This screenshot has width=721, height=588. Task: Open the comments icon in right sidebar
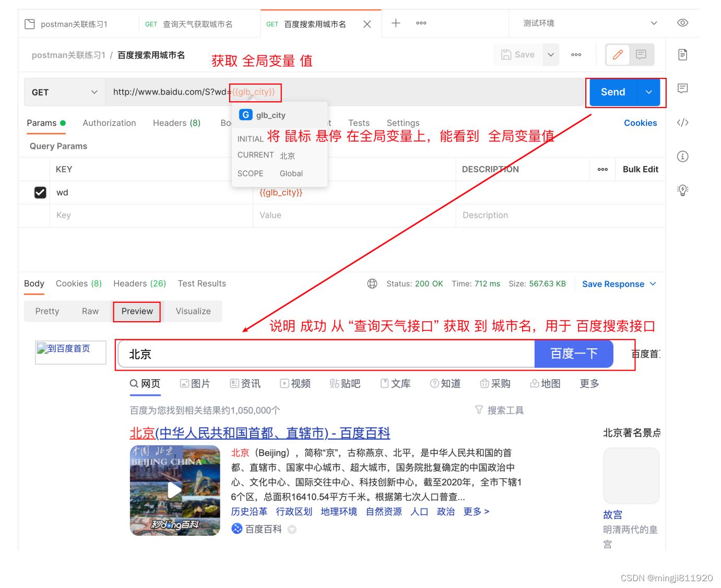[x=682, y=88]
